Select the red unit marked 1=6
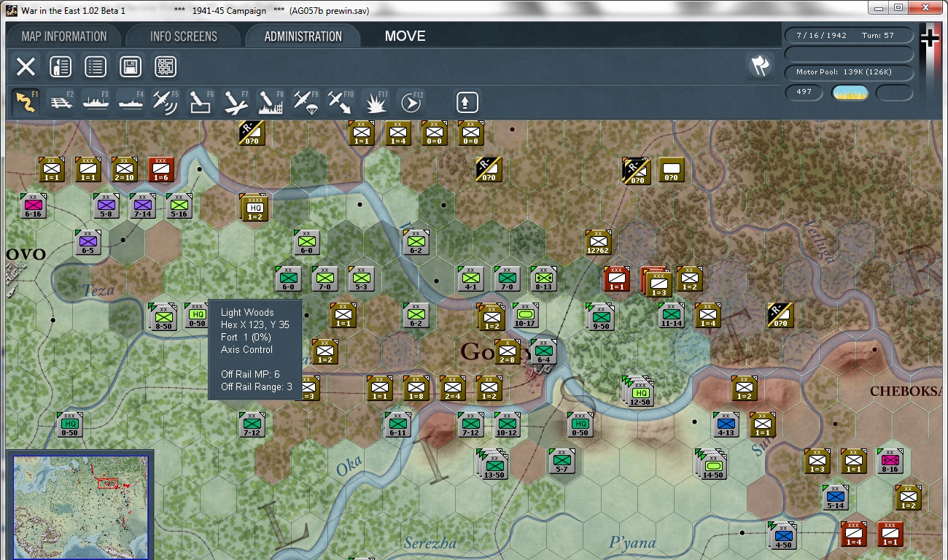The width and height of the screenshot is (948, 560). click(160, 170)
